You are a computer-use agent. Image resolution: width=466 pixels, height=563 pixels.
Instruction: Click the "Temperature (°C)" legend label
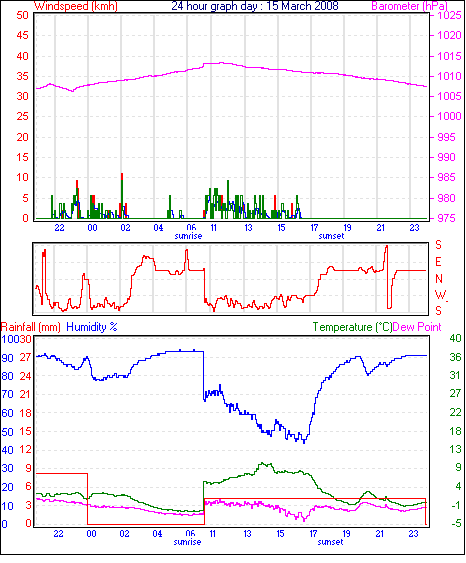352,327
